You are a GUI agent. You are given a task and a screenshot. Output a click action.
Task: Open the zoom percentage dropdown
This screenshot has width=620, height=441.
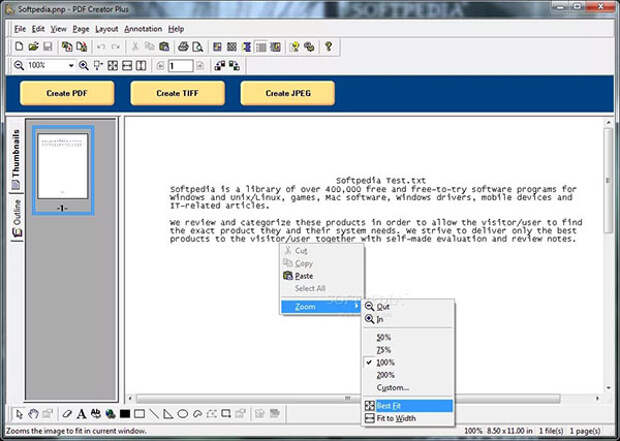[x=71, y=66]
